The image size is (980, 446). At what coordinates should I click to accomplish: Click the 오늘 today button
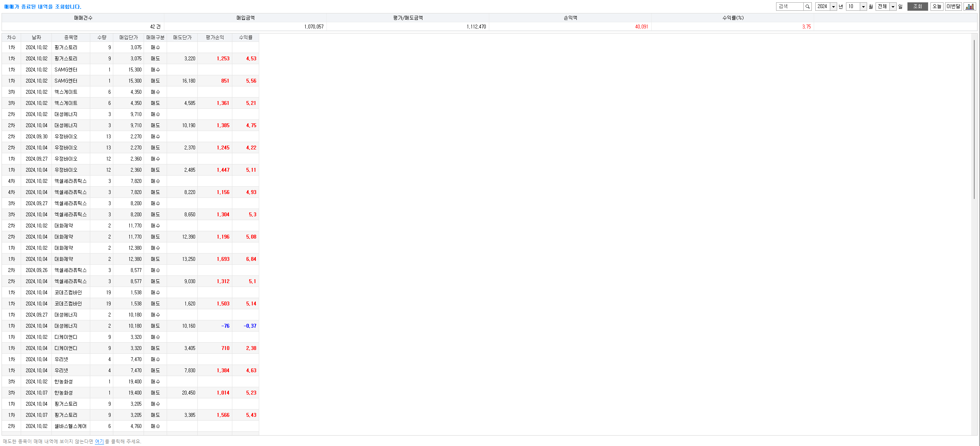click(x=937, y=7)
